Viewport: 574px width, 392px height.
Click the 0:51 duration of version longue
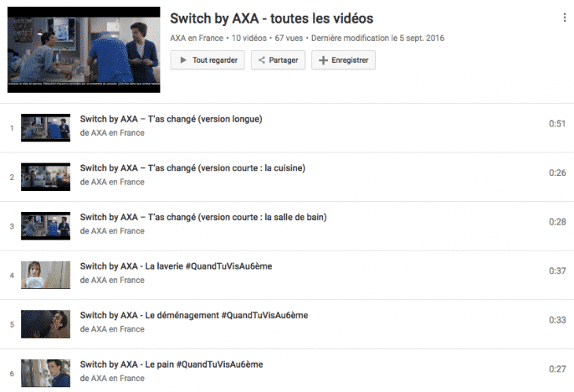[557, 124]
